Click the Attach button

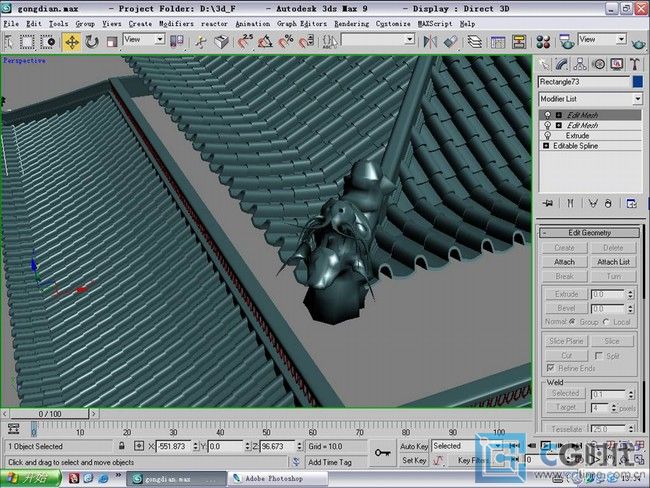[564, 262]
